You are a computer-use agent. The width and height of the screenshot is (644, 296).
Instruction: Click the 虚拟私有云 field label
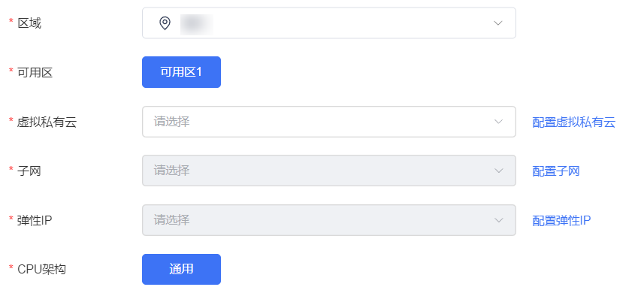click(47, 122)
